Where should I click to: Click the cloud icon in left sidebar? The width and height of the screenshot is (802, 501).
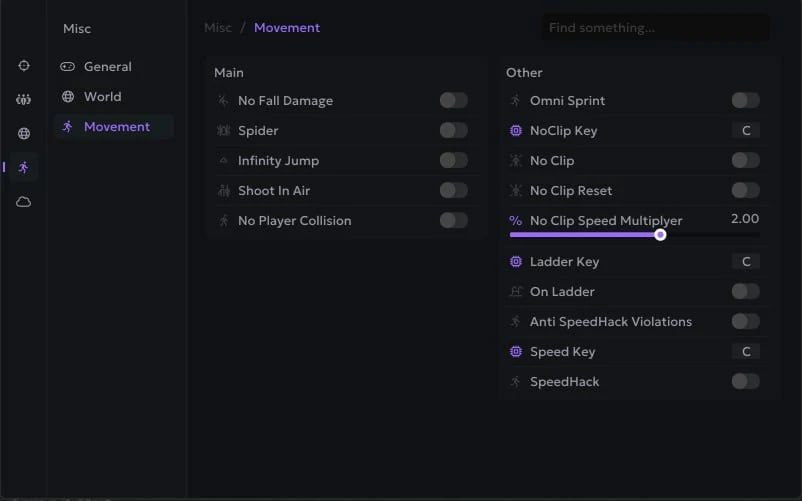click(24, 202)
